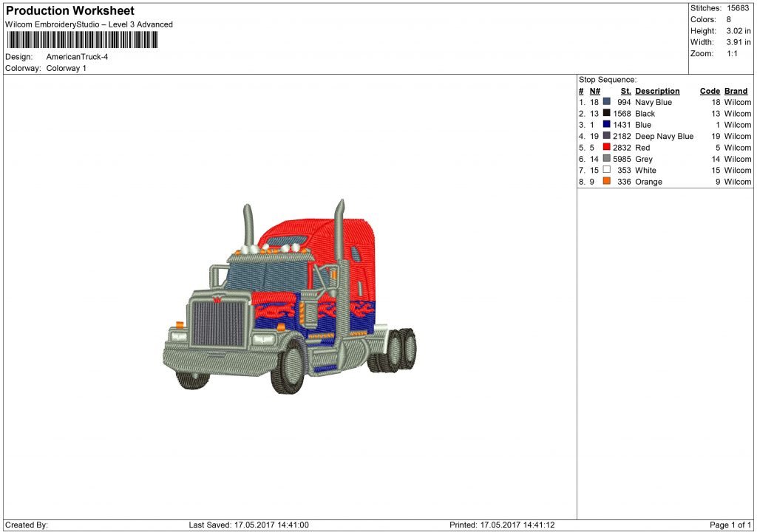The height and width of the screenshot is (532, 757).
Task: Click the stitches count '15683'
Action: (739, 8)
